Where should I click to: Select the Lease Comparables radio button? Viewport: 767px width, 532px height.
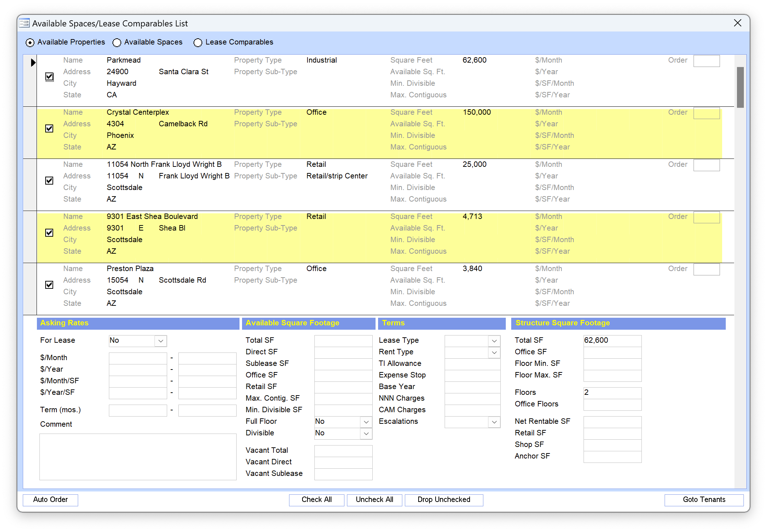(198, 42)
